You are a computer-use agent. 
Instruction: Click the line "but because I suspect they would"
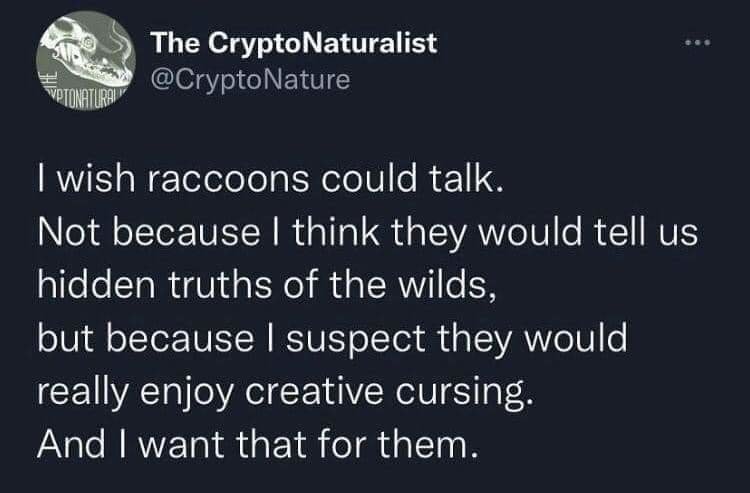[332, 339]
